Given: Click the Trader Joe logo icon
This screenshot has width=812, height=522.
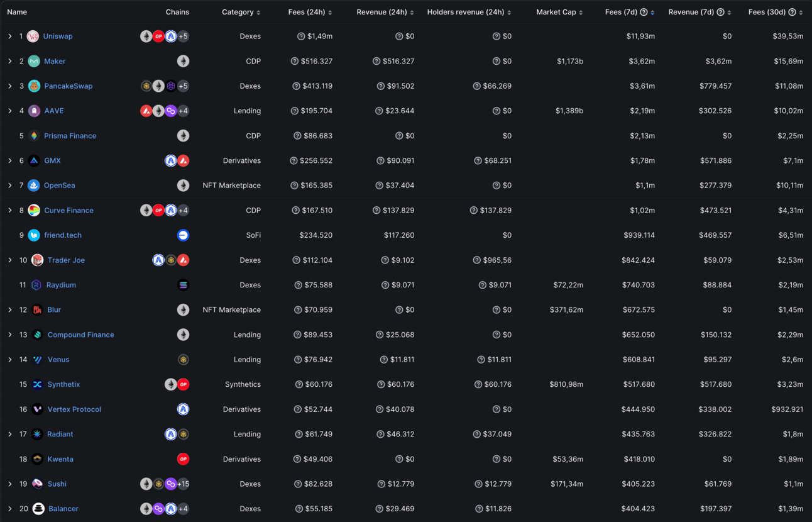Looking at the screenshot, I should tap(38, 260).
